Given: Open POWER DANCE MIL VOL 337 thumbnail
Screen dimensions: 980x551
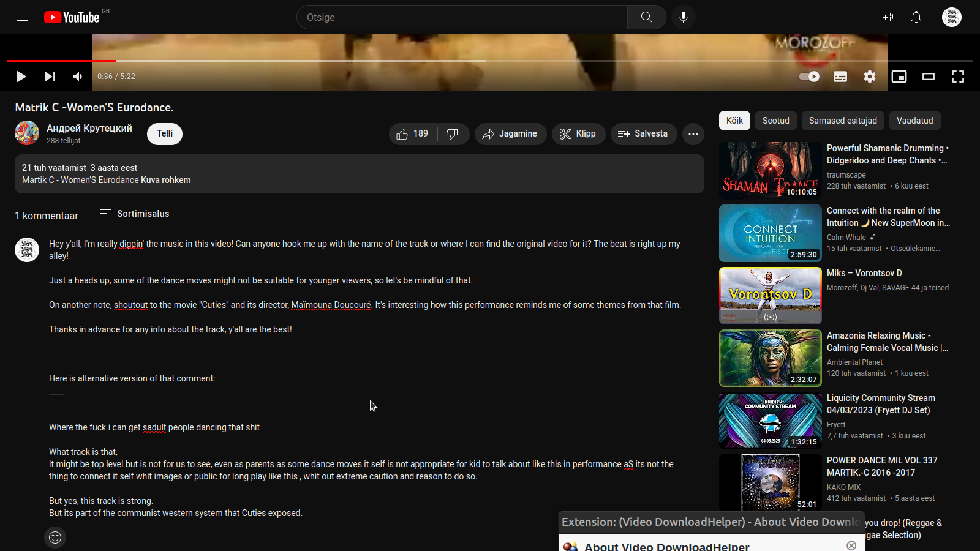Looking at the screenshot, I should (x=771, y=483).
